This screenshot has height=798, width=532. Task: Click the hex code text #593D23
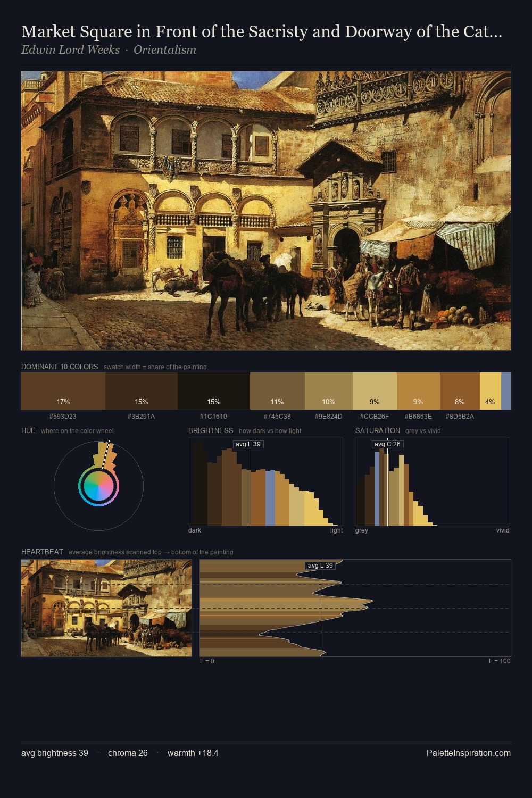[x=63, y=417]
